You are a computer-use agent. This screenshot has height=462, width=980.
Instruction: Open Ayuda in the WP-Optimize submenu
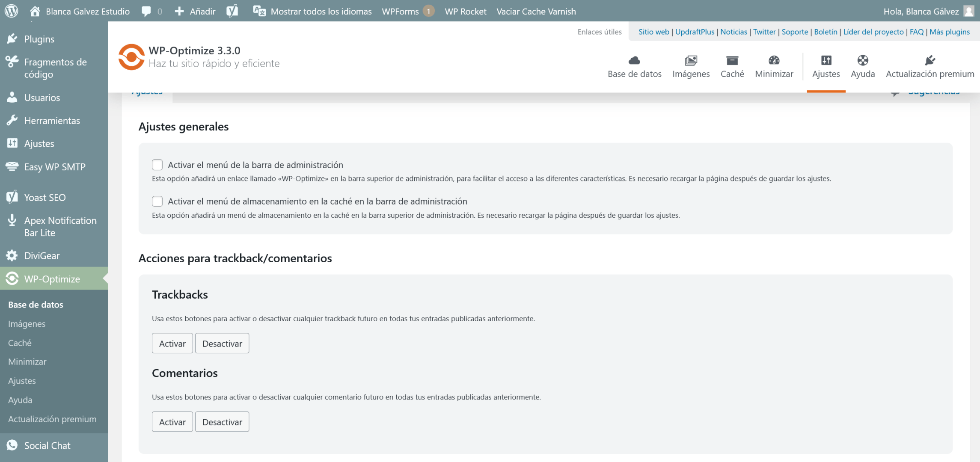click(20, 400)
